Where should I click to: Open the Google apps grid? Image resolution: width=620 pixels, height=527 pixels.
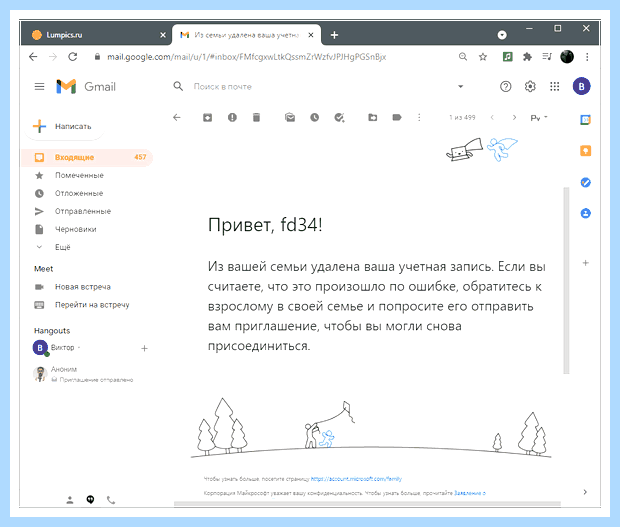[554, 86]
